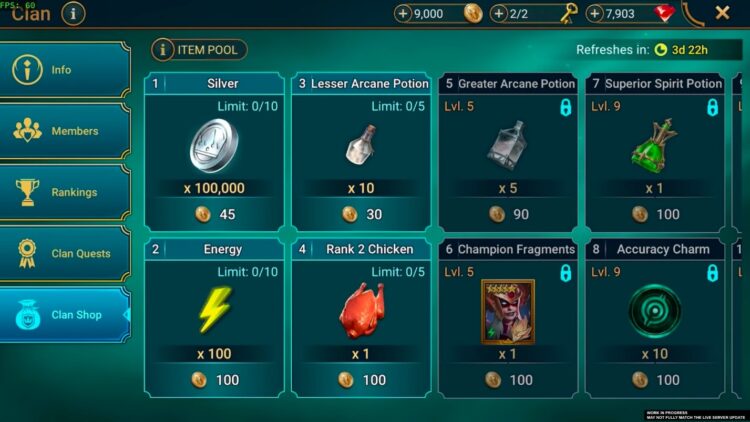Select the Champion Fragments portrait thumbnail
This screenshot has height=422, width=750.
[508, 312]
